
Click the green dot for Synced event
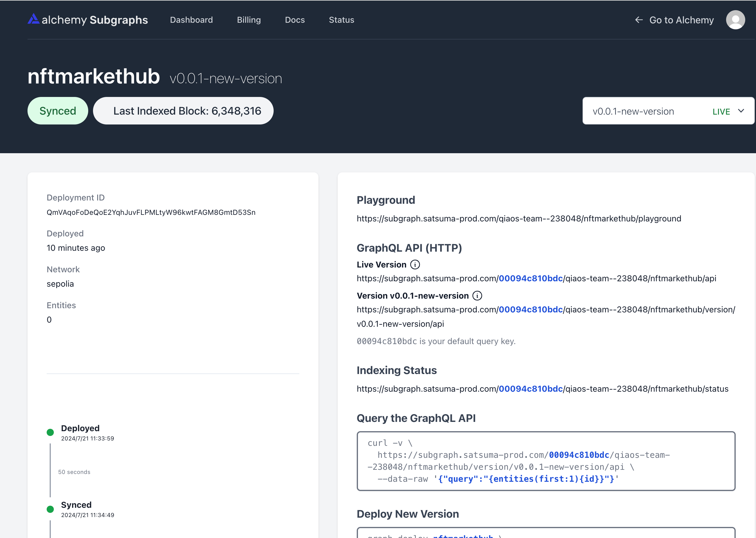pyautogui.click(x=50, y=509)
